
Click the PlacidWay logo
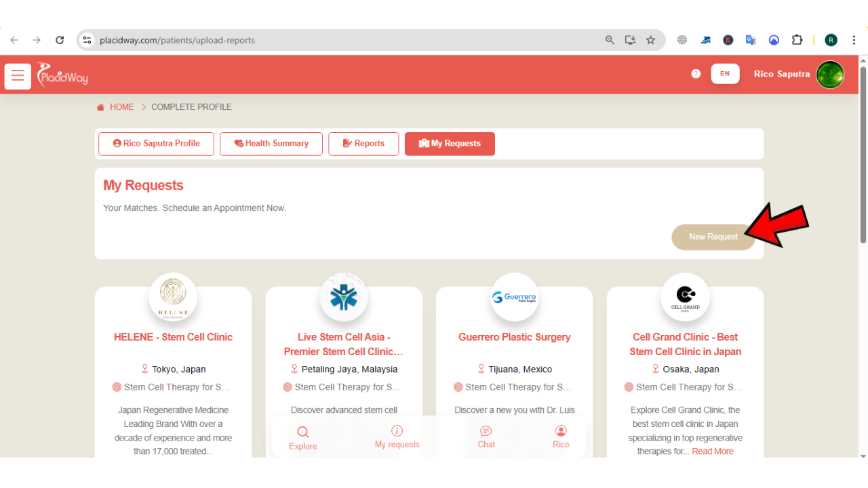62,75
